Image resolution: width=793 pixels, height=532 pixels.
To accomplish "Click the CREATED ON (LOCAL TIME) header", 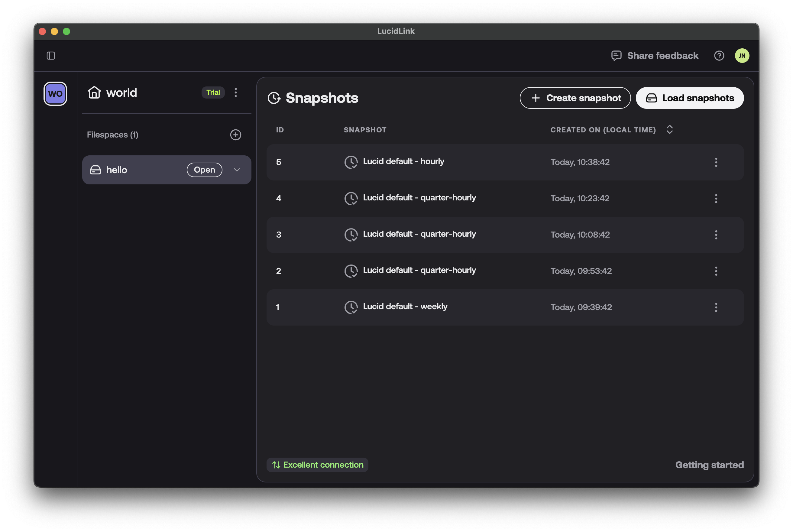I will click(x=603, y=130).
